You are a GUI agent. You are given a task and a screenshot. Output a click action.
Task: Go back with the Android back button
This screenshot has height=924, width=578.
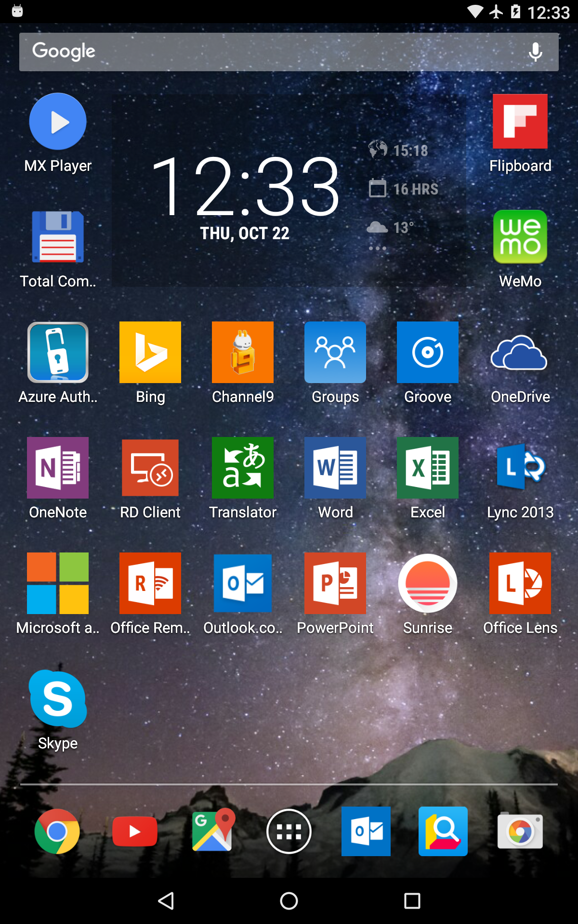[x=166, y=901]
